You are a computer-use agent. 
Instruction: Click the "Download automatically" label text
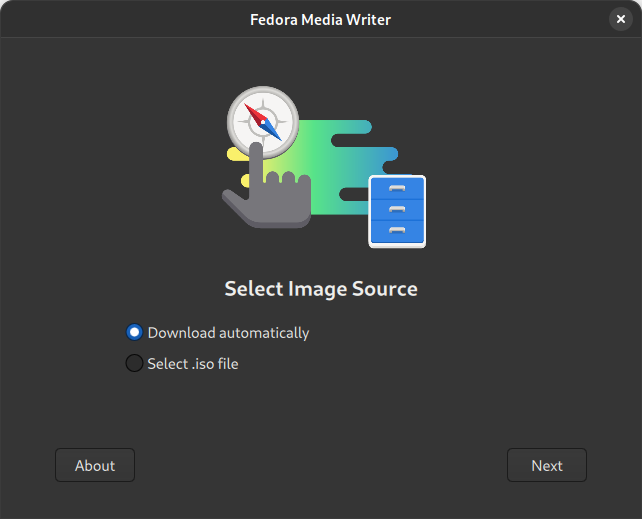point(228,333)
